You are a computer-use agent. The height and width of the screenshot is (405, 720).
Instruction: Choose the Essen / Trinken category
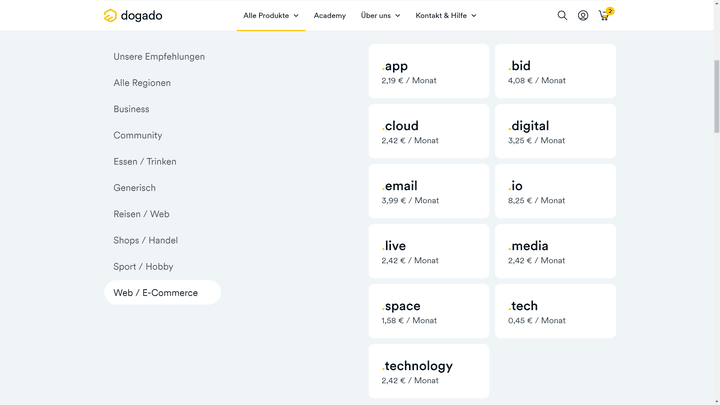tap(145, 162)
